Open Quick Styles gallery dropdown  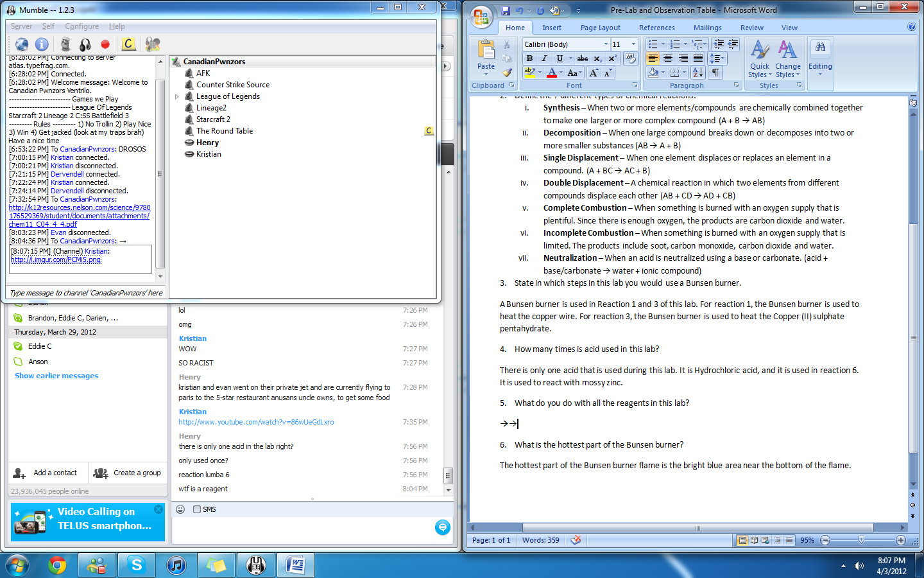click(x=760, y=59)
